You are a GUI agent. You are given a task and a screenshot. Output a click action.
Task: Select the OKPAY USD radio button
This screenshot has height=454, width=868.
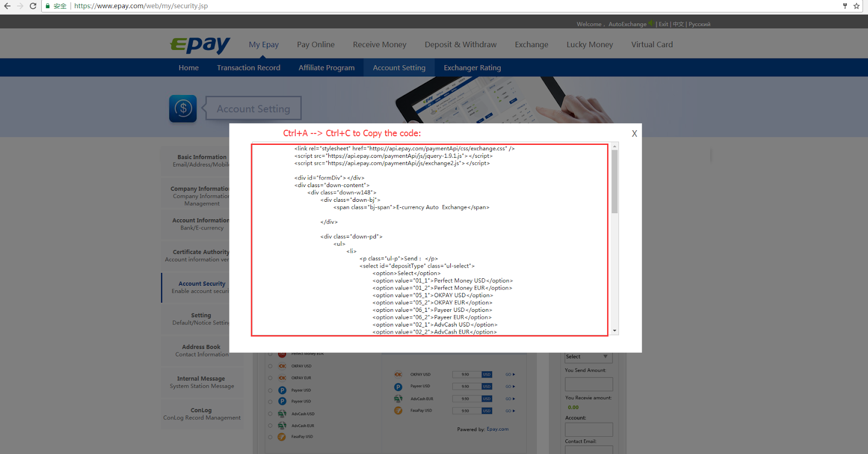270,366
